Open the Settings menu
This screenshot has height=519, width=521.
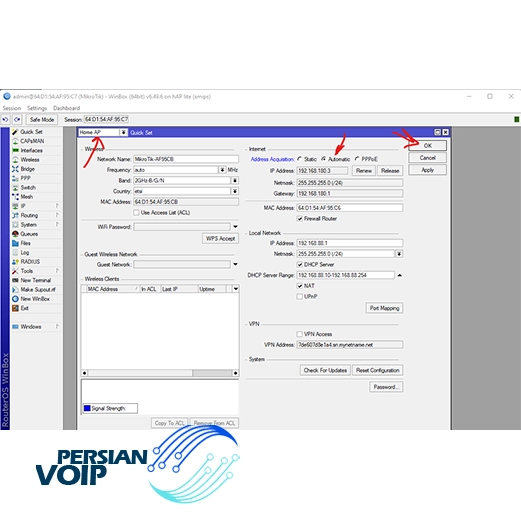[x=37, y=108]
